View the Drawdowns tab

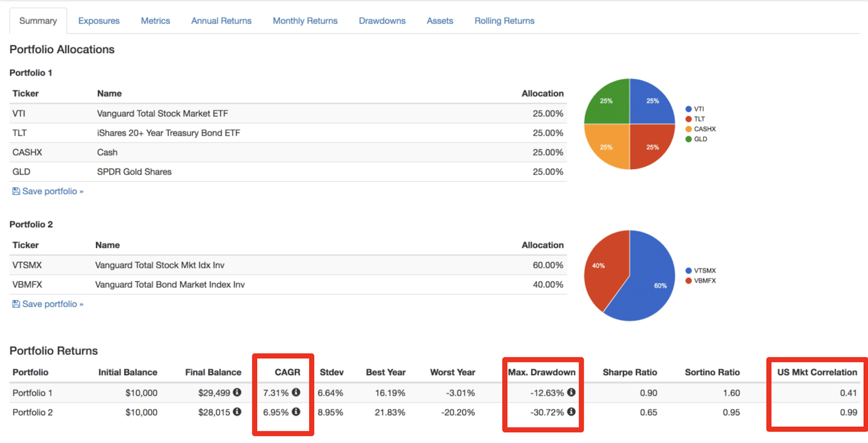[x=382, y=21]
